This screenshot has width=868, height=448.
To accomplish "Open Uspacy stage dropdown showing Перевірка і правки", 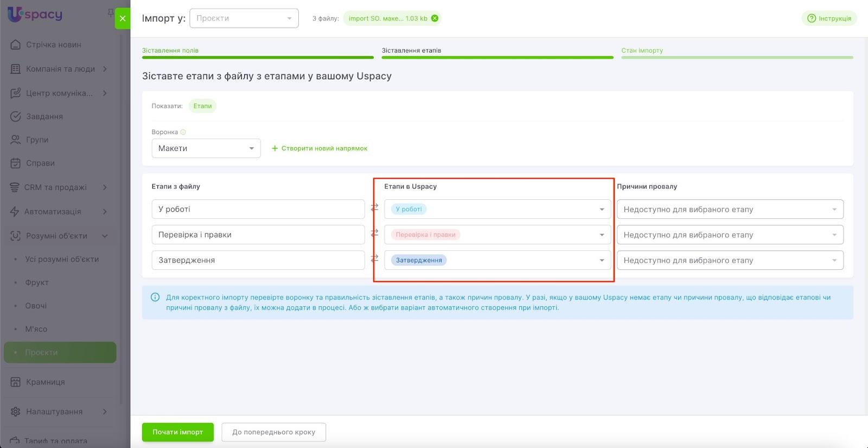I will coord(497,235).
